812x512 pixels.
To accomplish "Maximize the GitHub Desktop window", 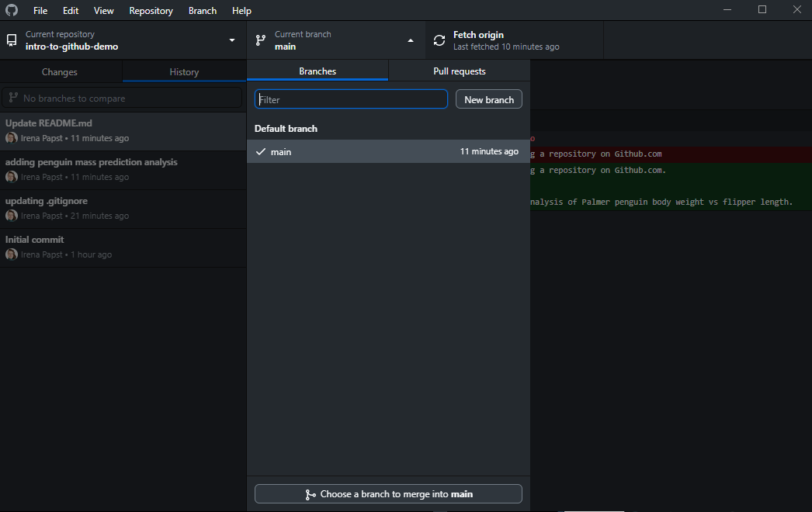I will pyautogui.click(x=762, y=10).
